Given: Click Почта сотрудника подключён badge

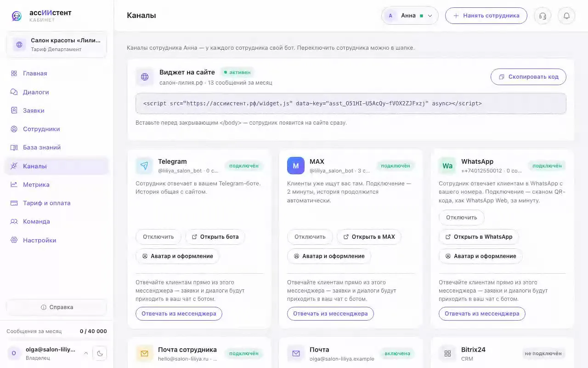Looking at the screenshot, I should (x=243, y=354).
